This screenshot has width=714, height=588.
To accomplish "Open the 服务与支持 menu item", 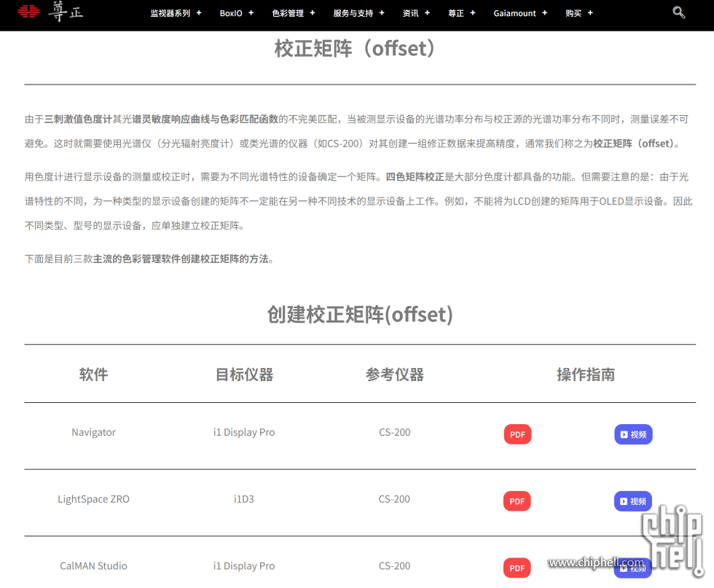I will (353, 13).
